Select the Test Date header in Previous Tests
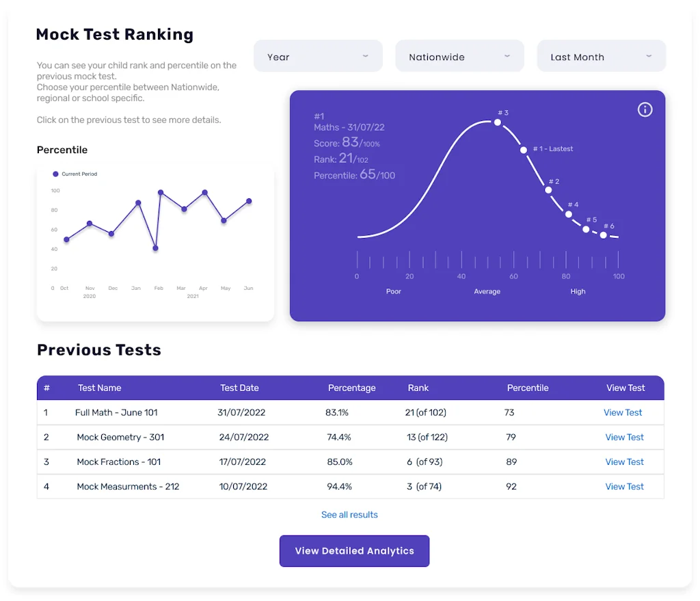Viewport: 700px width, 601px height. pos(239,388)
